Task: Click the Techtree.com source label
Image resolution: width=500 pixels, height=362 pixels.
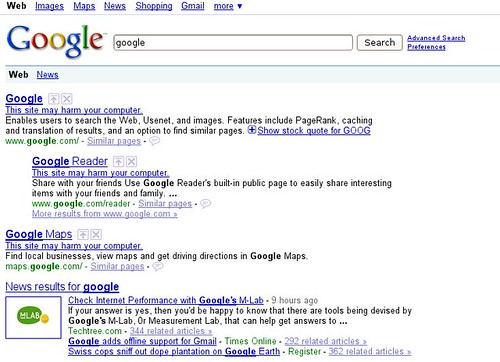Action: pos(95,331)
